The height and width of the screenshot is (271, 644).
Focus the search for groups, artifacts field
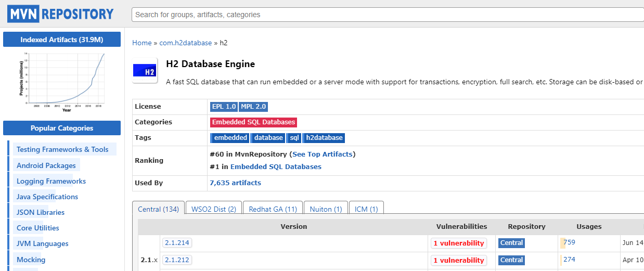[x=388, y=15]
